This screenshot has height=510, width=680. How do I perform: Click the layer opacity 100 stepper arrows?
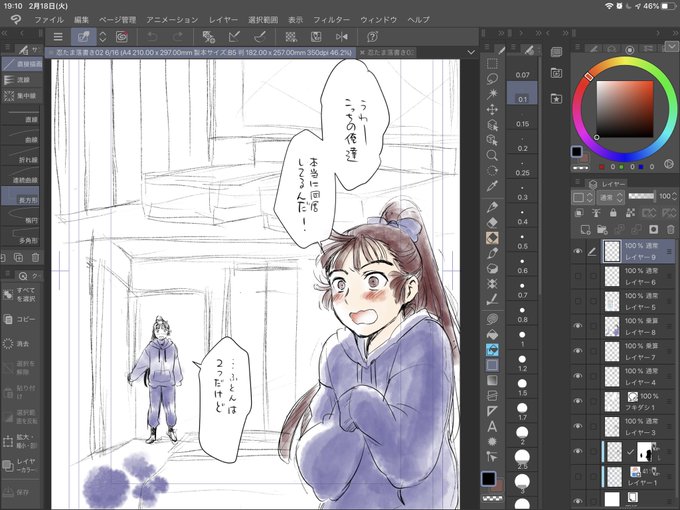[675, 196]
